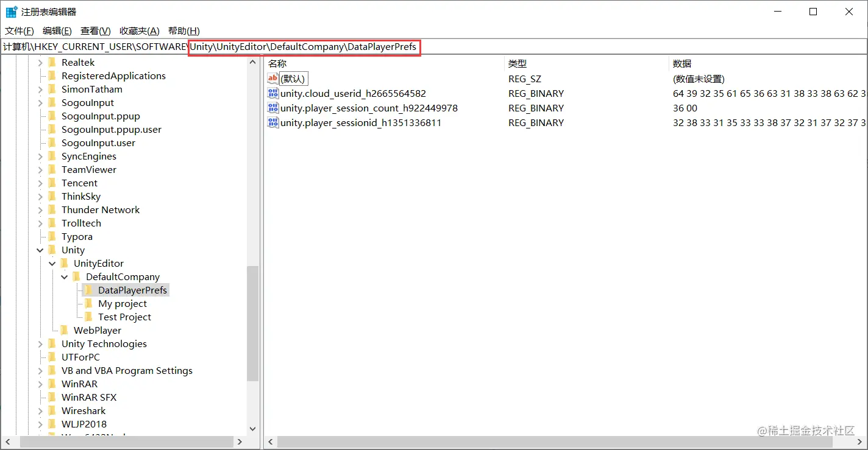Click the unity.player_session_count binary value icon
The height and width of the screenshot is (450, 868).
[x=272, y=108]
